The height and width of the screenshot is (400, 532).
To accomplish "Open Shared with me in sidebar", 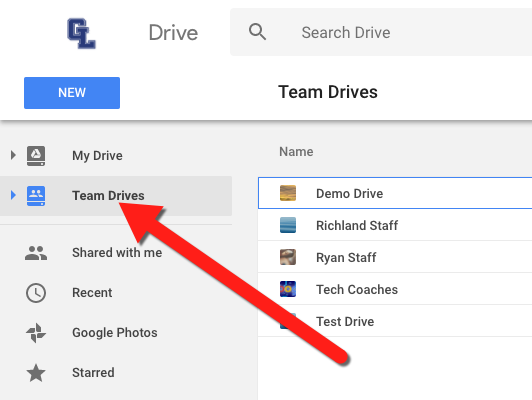I will tap(117, 253).
